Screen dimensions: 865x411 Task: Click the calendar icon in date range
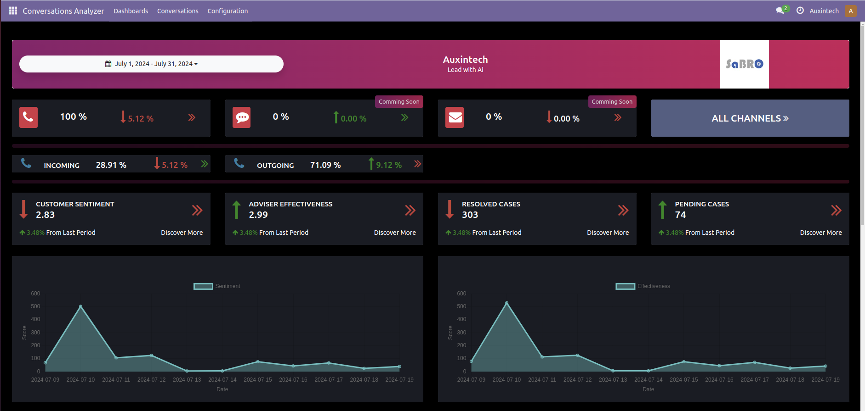[108, 64]
